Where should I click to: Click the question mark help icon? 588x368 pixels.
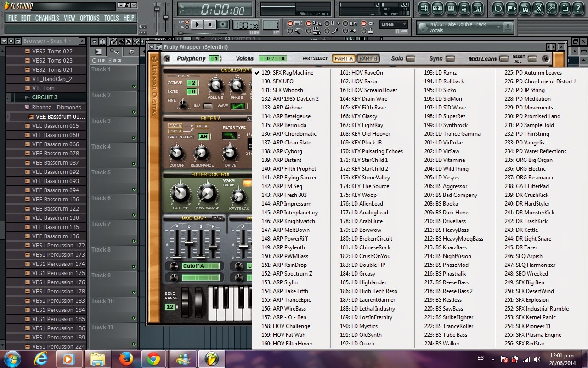(578, 8)
